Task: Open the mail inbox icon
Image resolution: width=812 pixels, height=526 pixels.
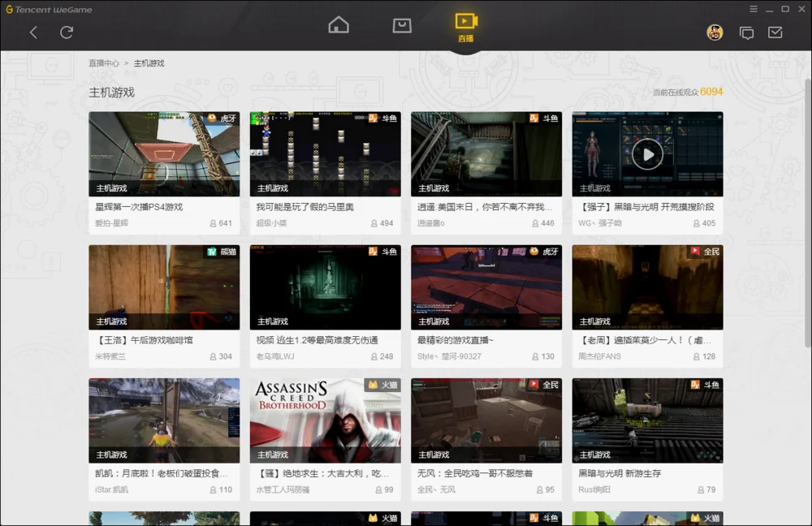Action: point(775,32)
